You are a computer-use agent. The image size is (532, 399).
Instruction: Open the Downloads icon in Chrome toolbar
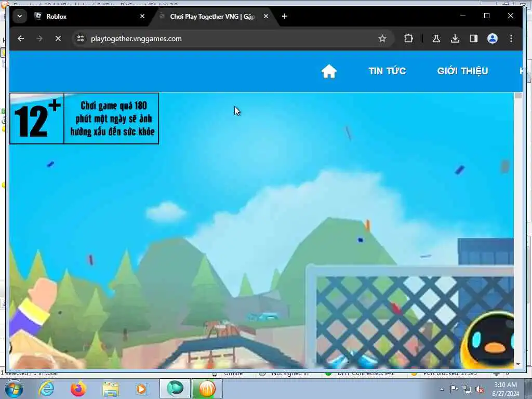click(455, 38)
